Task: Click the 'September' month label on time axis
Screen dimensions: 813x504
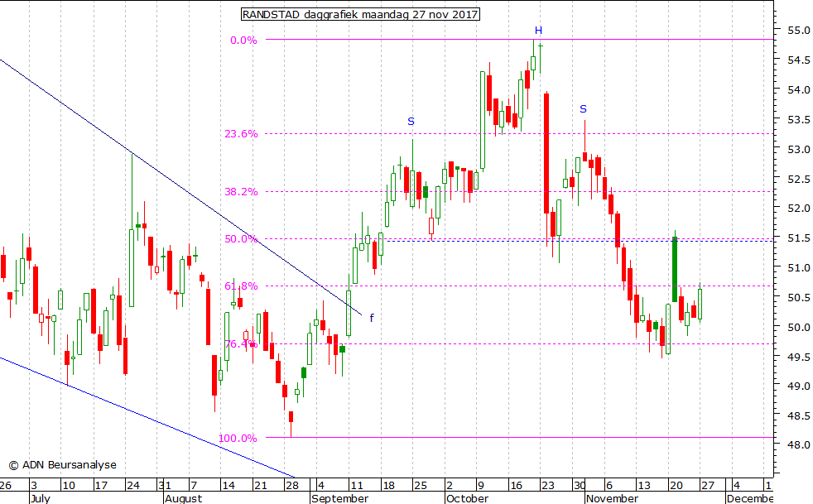Action: [340, 498]
